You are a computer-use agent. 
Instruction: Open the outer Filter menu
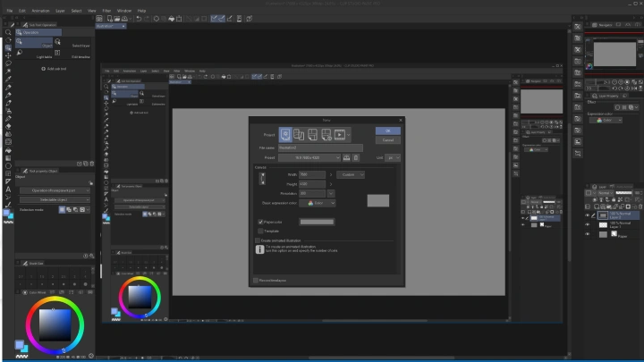(106, 11)
